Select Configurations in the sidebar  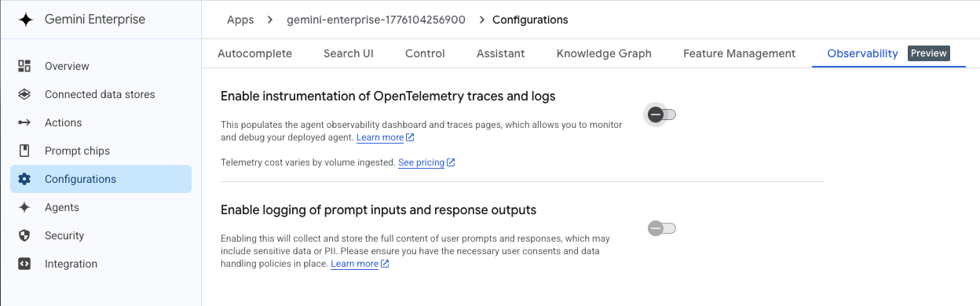(101, 179)
